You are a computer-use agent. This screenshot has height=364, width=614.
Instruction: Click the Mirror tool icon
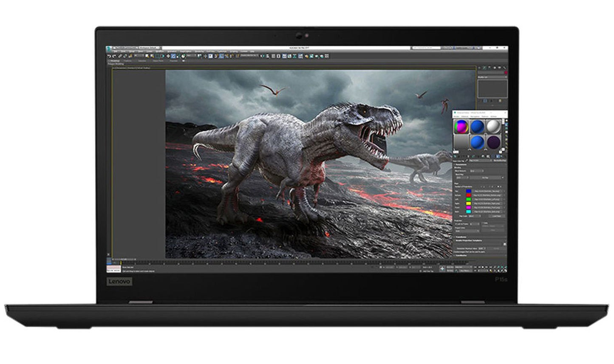pos(263,56)
